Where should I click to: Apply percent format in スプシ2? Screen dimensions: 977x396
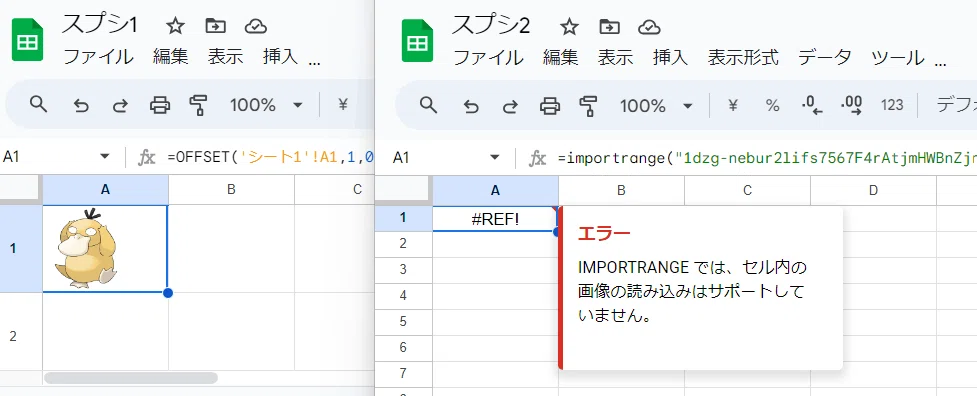tap(773, 105)
